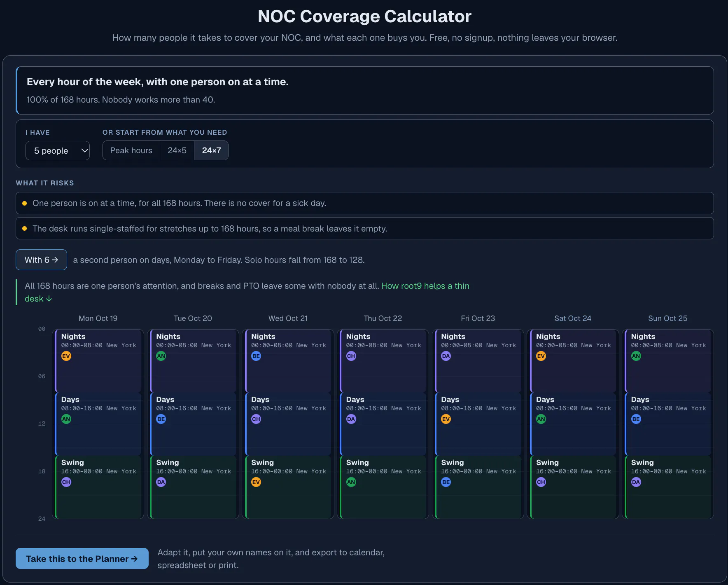
Task: Click the 'meal break leaves it empty' risk
Action: point(365,229)
